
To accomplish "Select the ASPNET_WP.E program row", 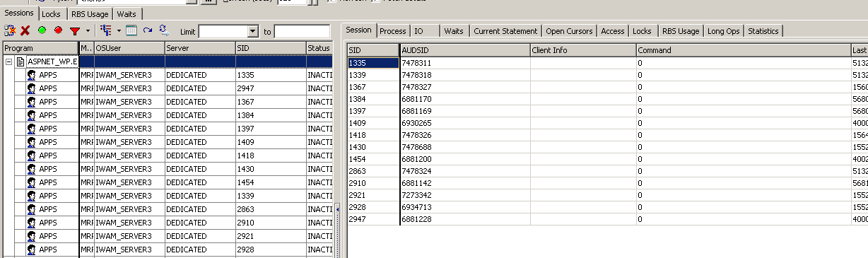I will 168,61.
